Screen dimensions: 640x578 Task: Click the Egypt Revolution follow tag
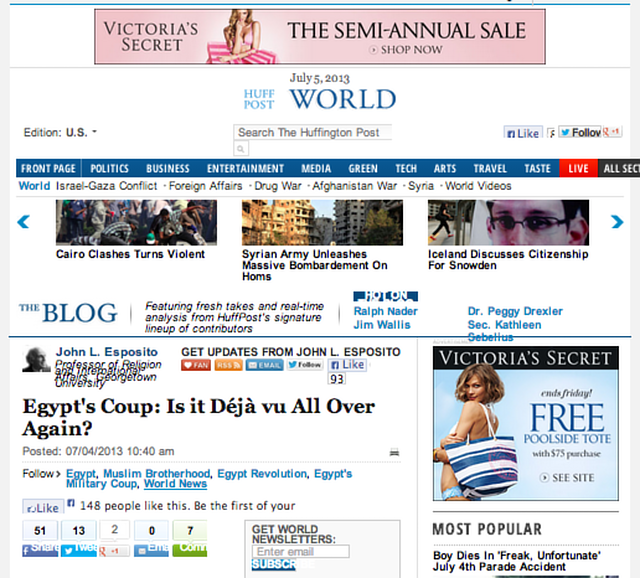[262, 474]
